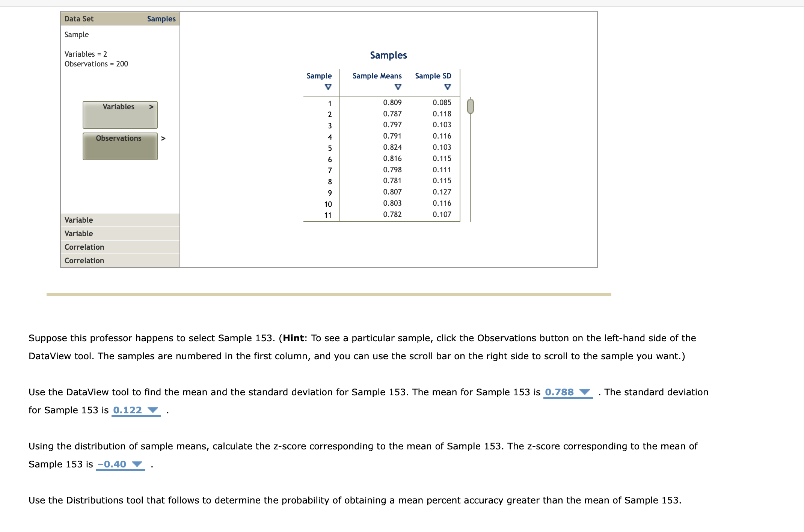Open the Sample 153 mean dropdown showing 0.788

pyautogui.click(x=567, y=392)
